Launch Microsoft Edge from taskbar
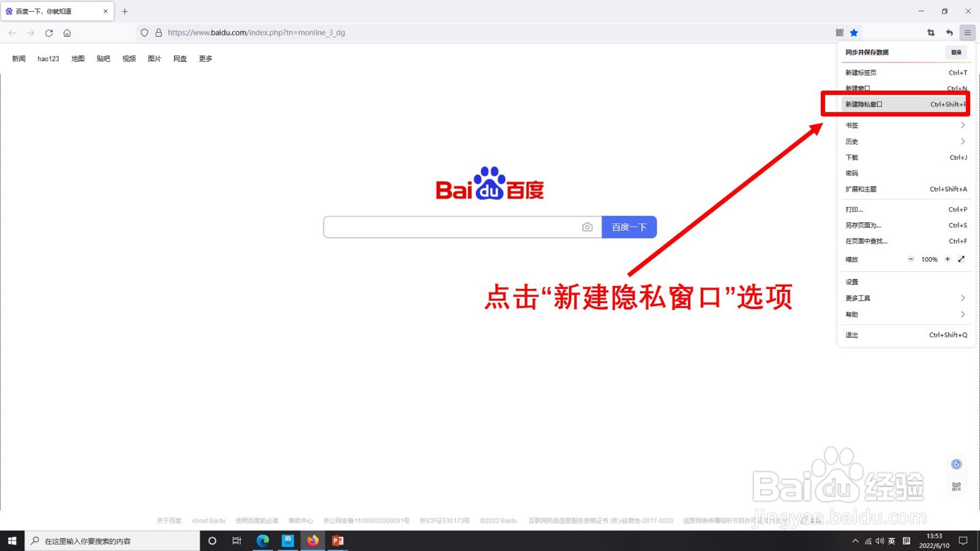Viewport: 980px width, 551px height. click(263, 541)
